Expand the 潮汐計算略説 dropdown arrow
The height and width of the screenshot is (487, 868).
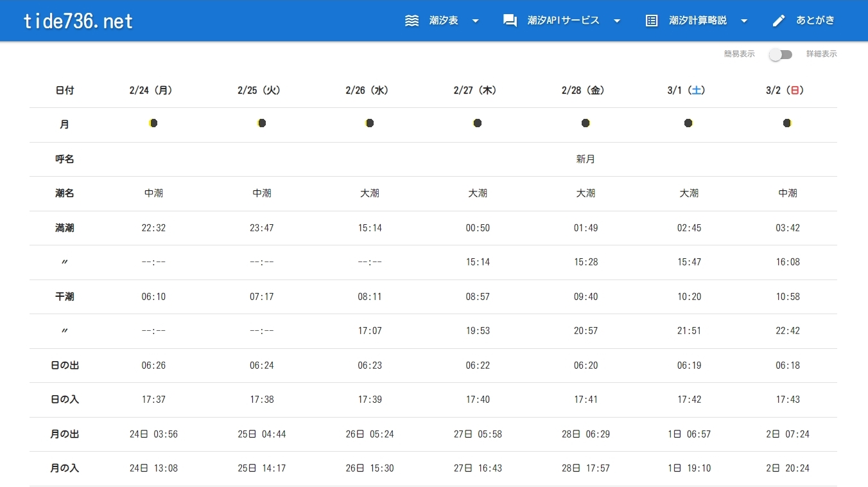tap(744, 21)
